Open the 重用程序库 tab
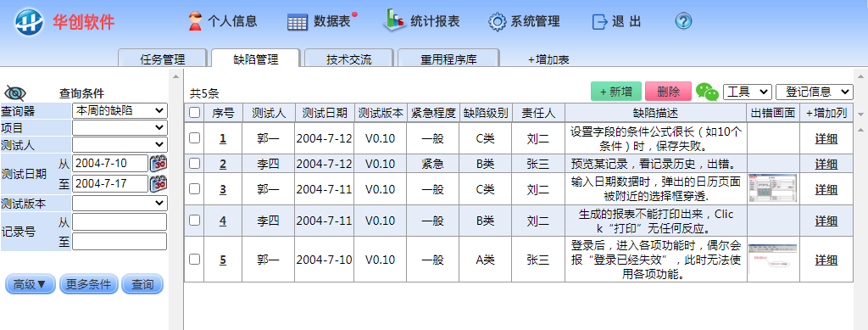Screen dimensions: 868x330 click(448, 59)
